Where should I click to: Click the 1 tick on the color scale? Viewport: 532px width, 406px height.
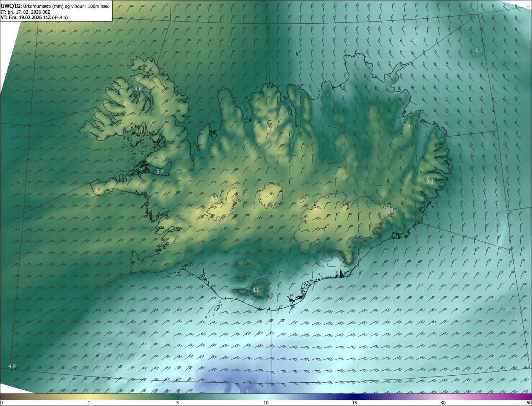[89, 403]
